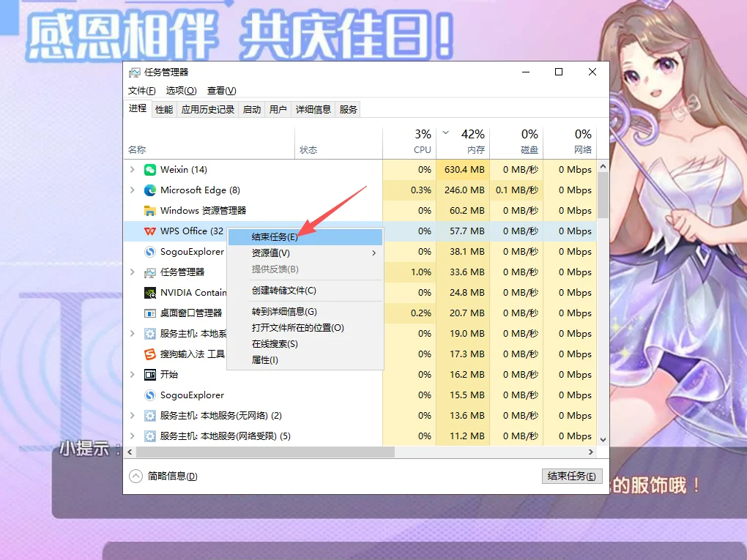
Task: Choose 结束任务(E) in context menu
Action: (305, 237)
